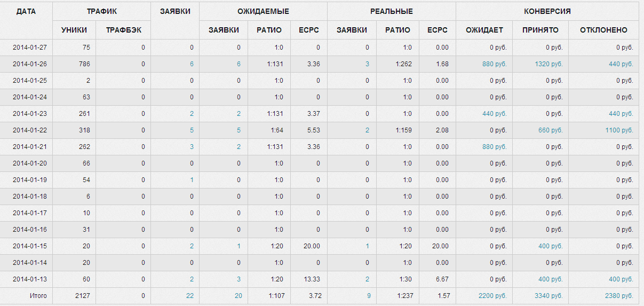Open total expected заявки count 20
644x306 pixels.
pos(238,296)
